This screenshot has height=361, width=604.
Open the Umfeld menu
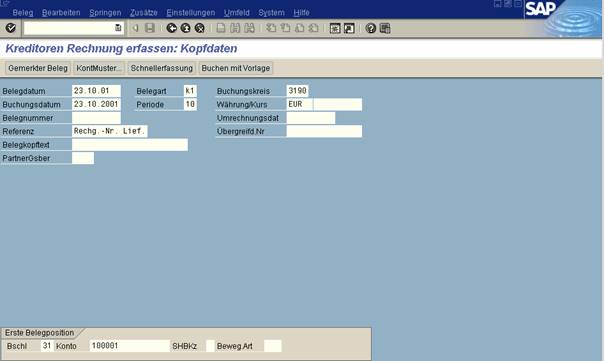237,12
